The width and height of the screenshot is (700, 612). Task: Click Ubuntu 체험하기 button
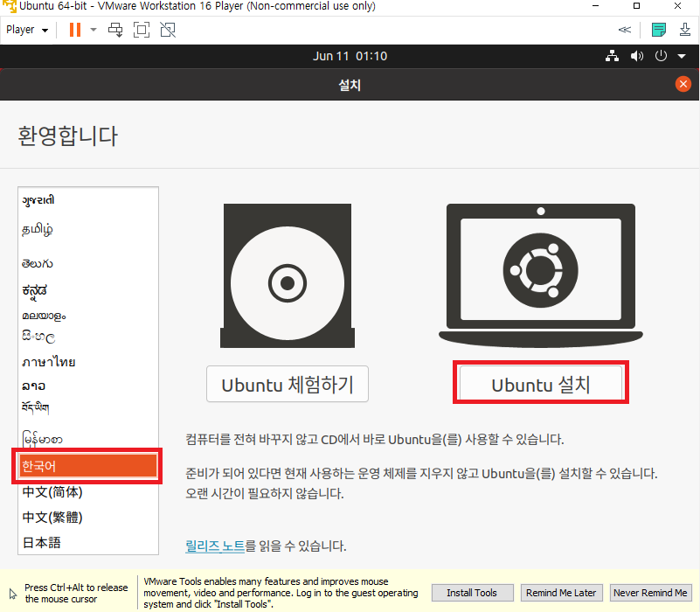[x=288, y=384]
